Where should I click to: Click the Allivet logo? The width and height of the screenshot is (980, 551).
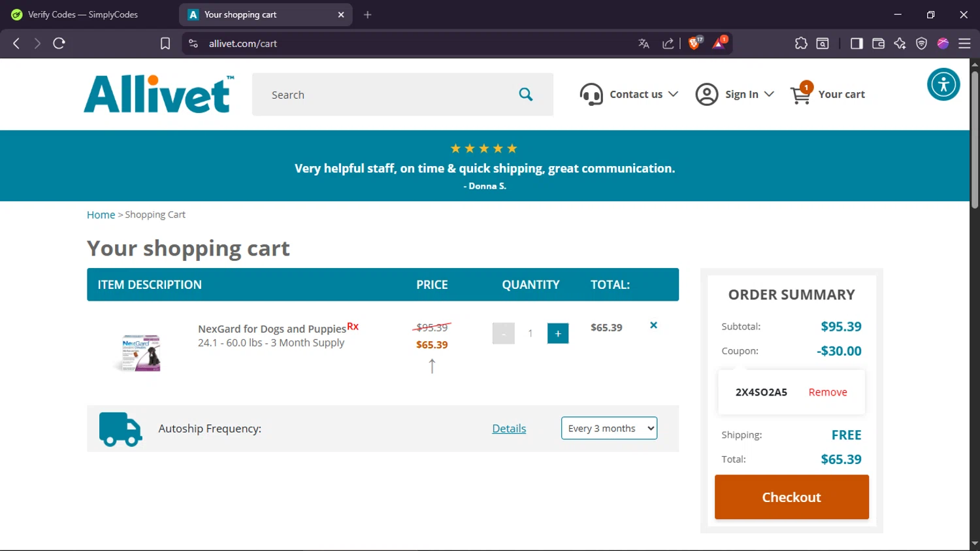tap(159, 94)
